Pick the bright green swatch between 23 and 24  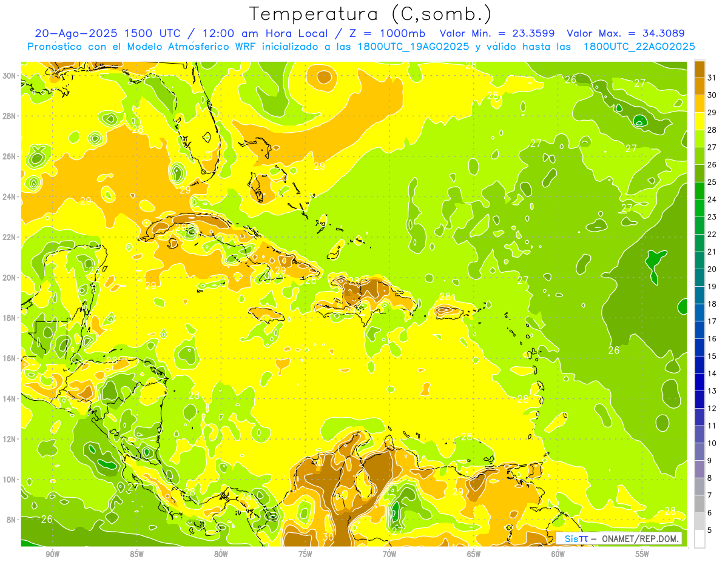699,208
